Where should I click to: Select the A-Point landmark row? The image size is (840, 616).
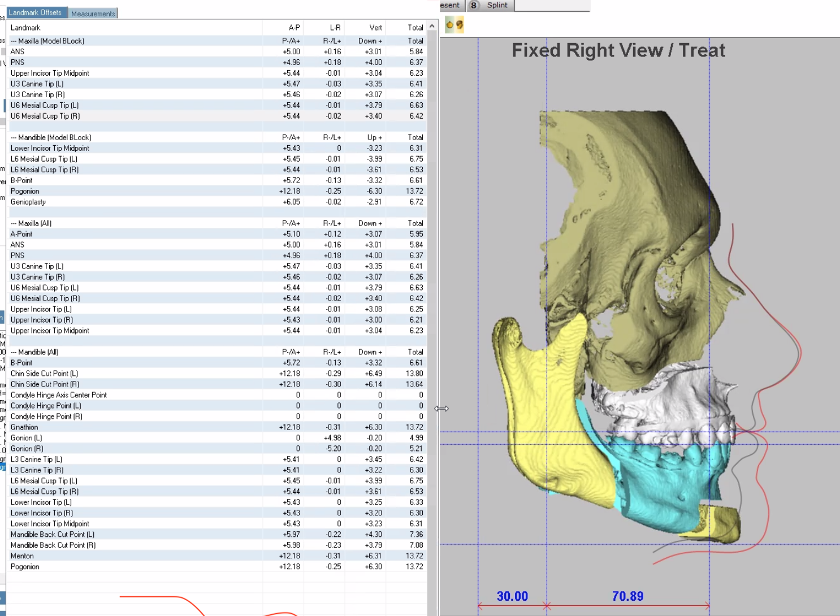pyautogui.click(x=217, y=234)
